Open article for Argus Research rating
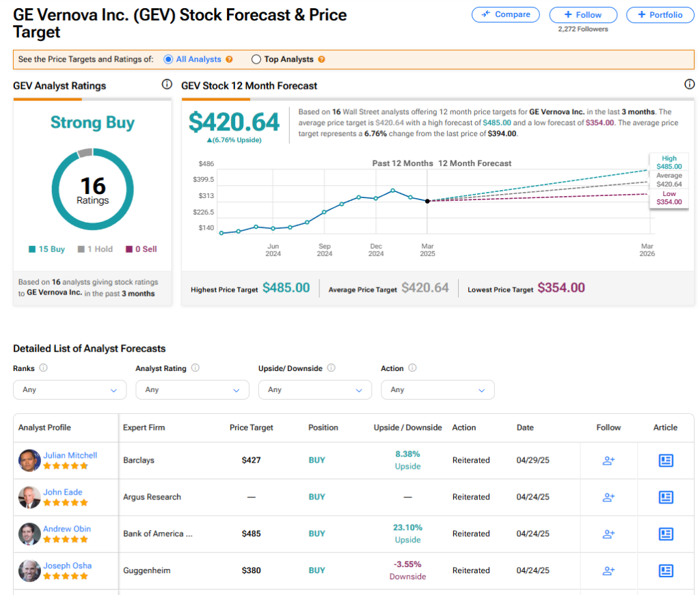The width and height of the screenshot is (700, 595). point(666,497)
